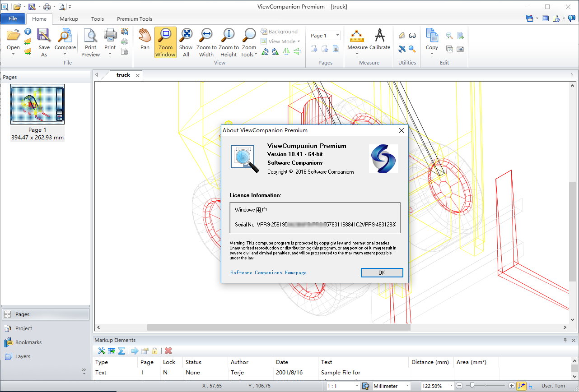
Task: Open the Page 1 combo box in ribbon
Action: 325,36
